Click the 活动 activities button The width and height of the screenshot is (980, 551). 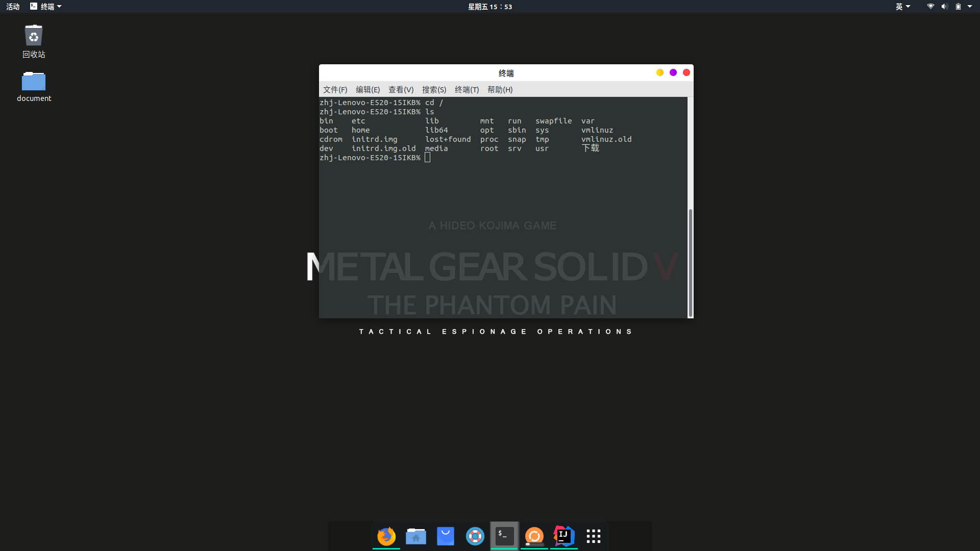(x=13, y=7)
